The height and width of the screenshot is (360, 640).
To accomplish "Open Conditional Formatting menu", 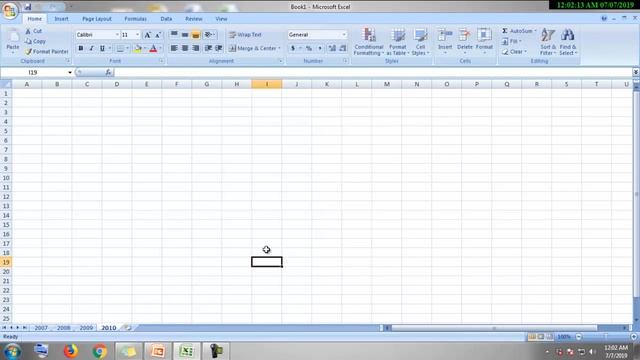I will tap(369, 42).
